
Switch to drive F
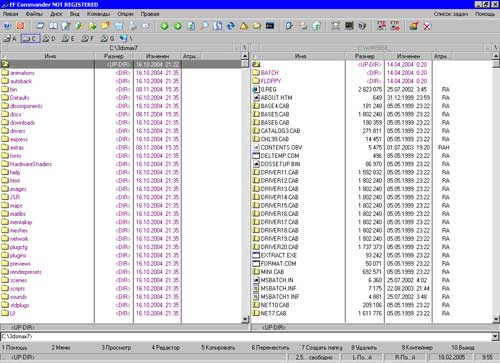click(x=88, y=39)
